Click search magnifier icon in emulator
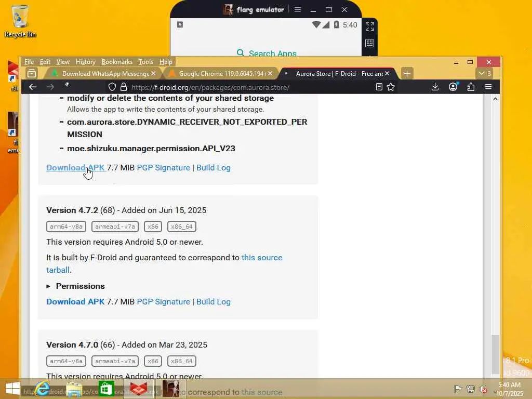This screenshot has width=532, height=399. (240, 53)
